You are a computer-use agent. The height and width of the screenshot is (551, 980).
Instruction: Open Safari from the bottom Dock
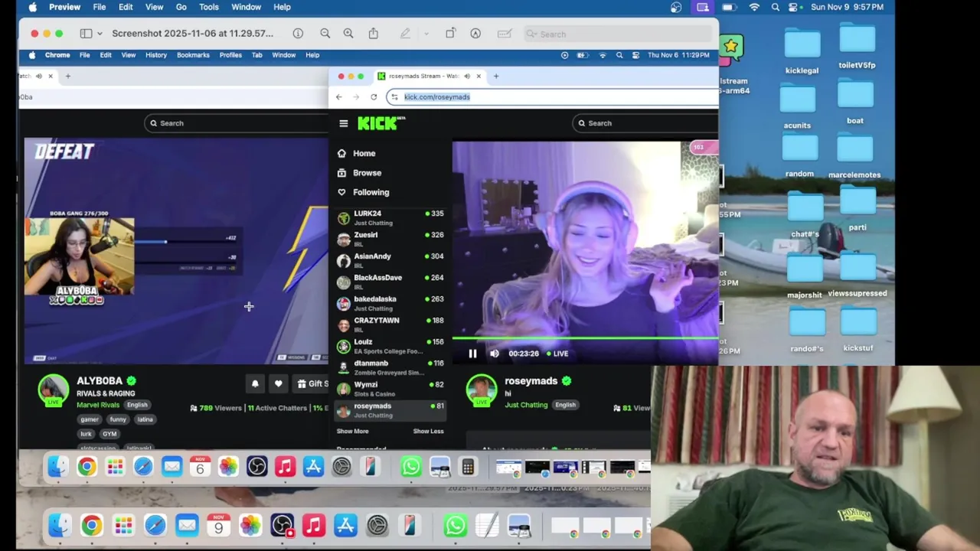[x=155, y=525]
